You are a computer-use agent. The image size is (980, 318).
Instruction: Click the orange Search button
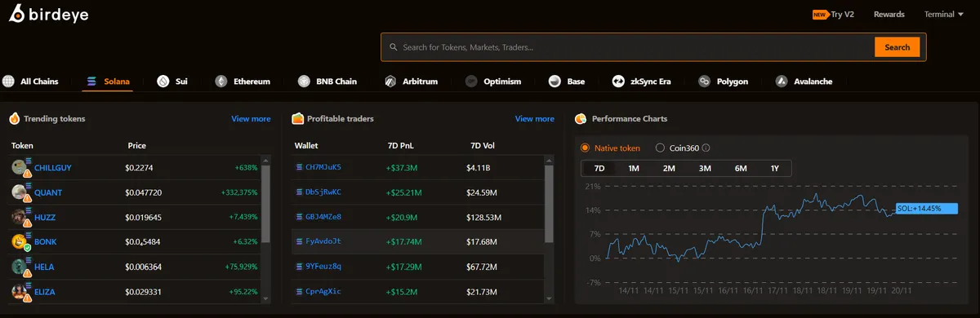pyautogui.click(x=897, y=47)
